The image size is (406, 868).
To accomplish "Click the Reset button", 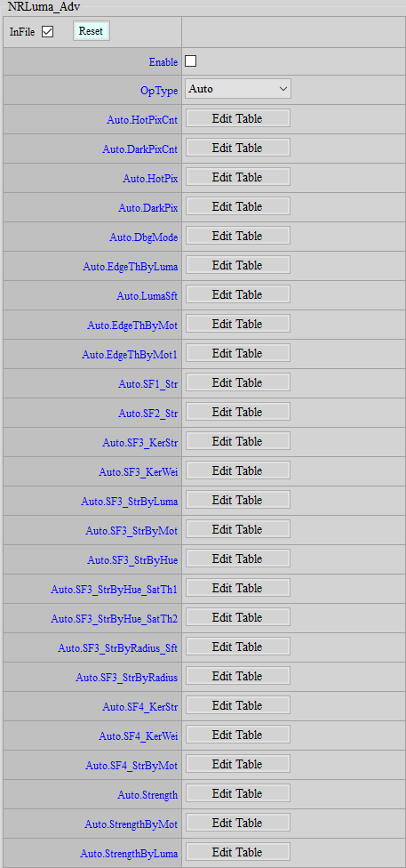I will click(92, 31).
